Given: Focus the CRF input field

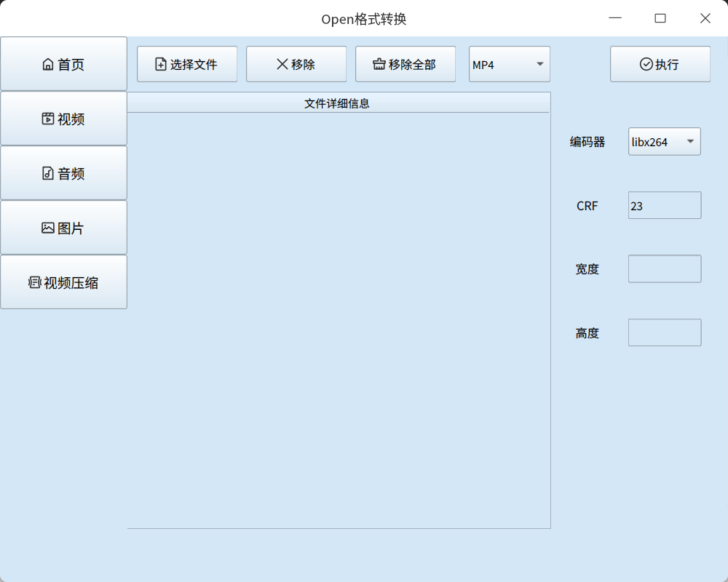Looking at the screenshot, I should [x=665, y=205].
